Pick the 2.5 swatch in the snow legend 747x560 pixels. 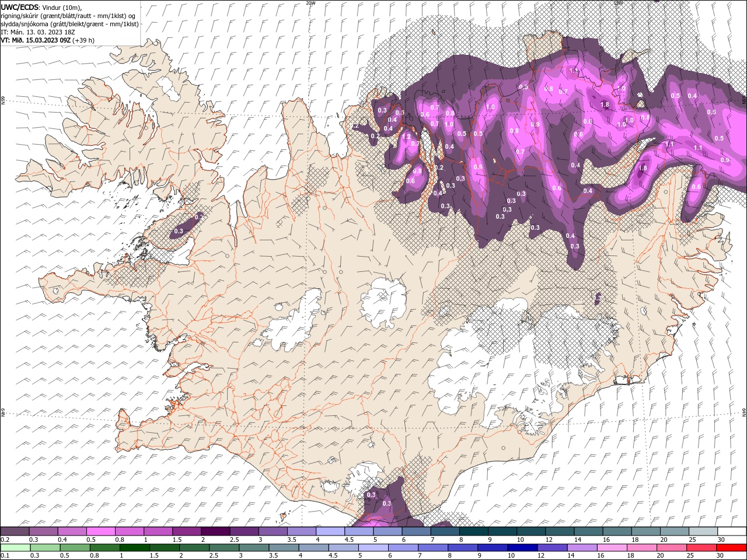[244, 531]
